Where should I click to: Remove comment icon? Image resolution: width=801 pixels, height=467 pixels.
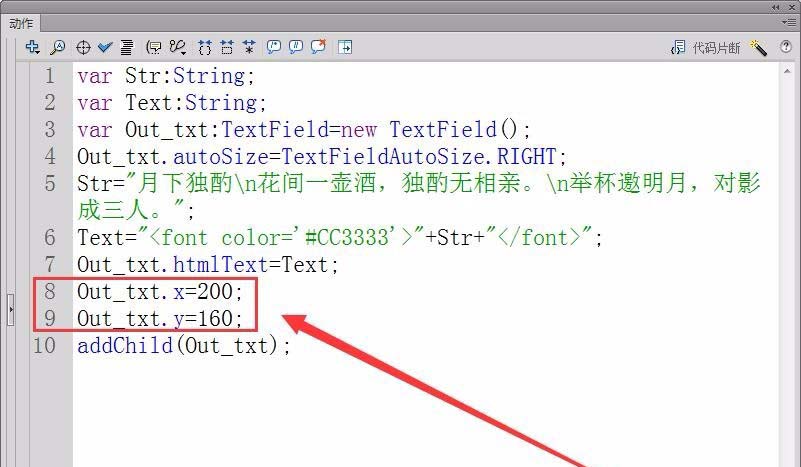(318, 47)
